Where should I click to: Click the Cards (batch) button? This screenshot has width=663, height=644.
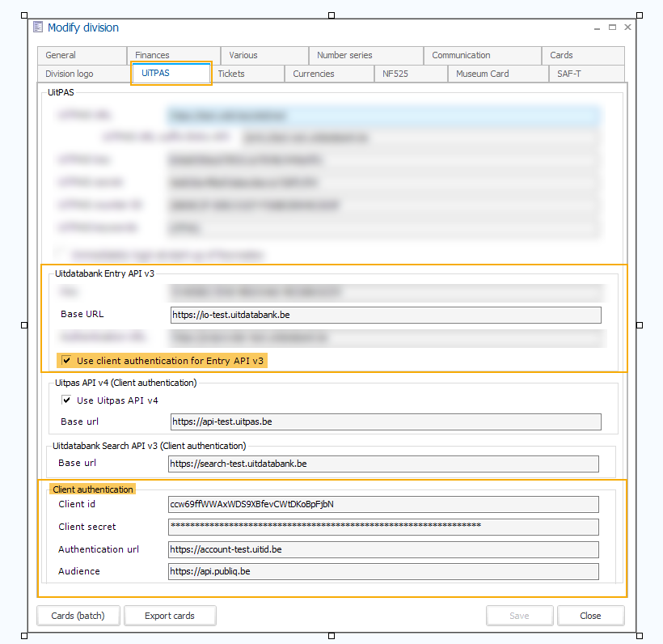click(78, 616)
